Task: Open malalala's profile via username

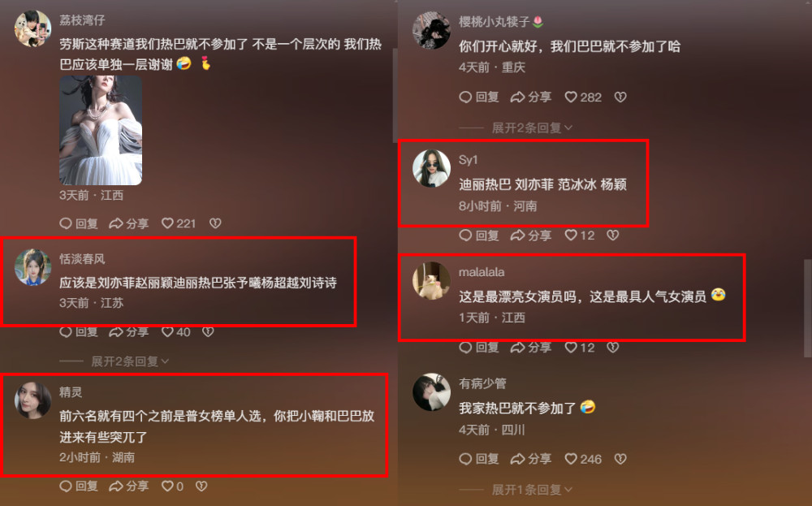Action: [x=482, y=272]
